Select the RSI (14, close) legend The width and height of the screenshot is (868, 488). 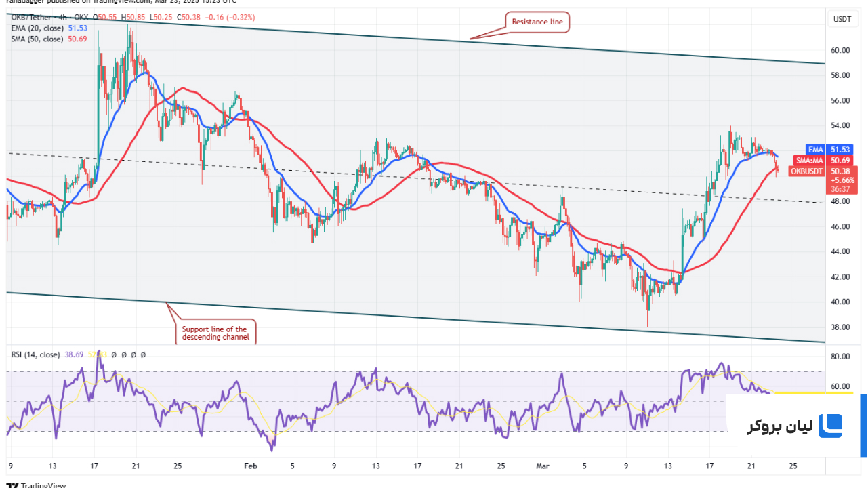point(35,354)
